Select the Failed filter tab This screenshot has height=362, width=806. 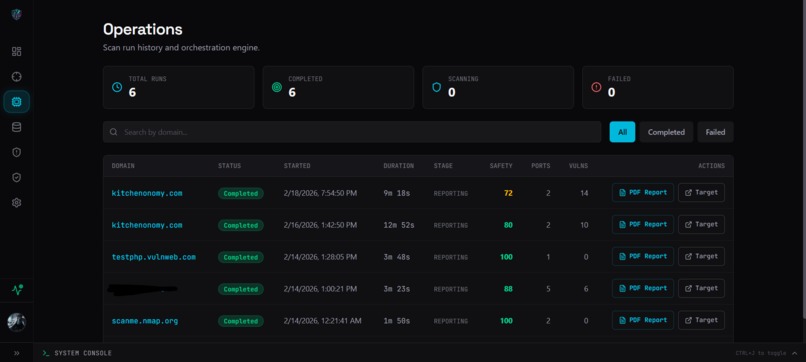[x=715, y=132]
